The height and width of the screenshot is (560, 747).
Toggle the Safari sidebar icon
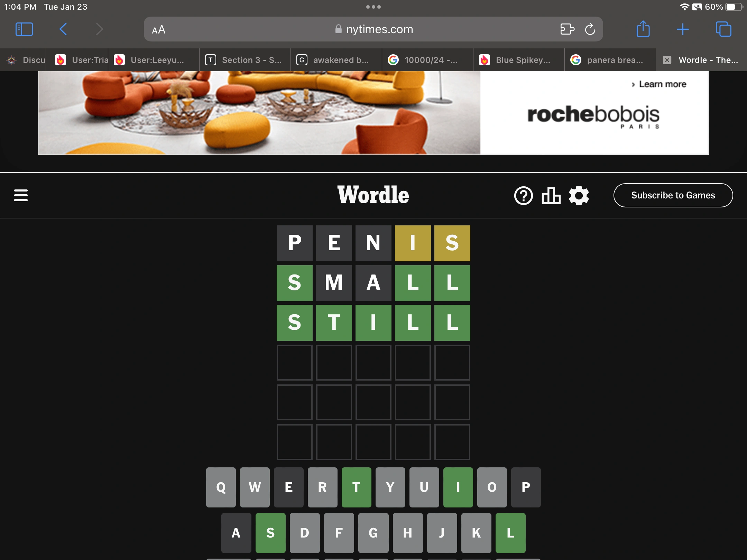24,29
